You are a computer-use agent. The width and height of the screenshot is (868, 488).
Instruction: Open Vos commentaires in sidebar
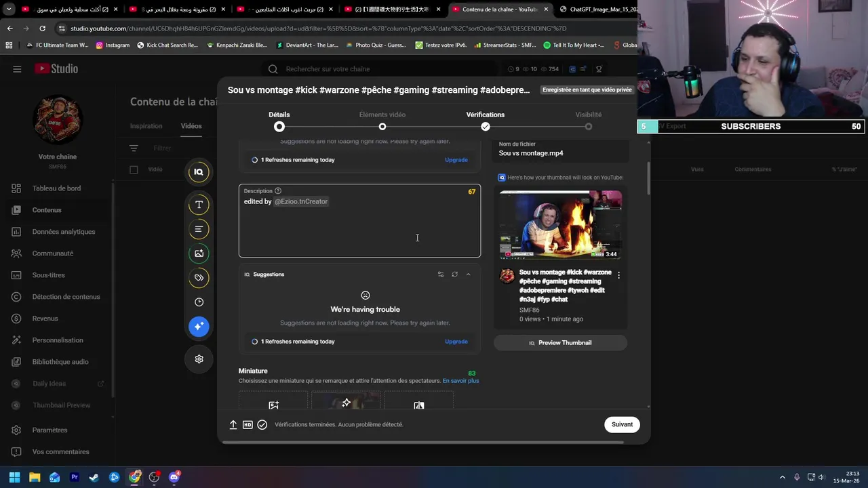pos(56,452)
